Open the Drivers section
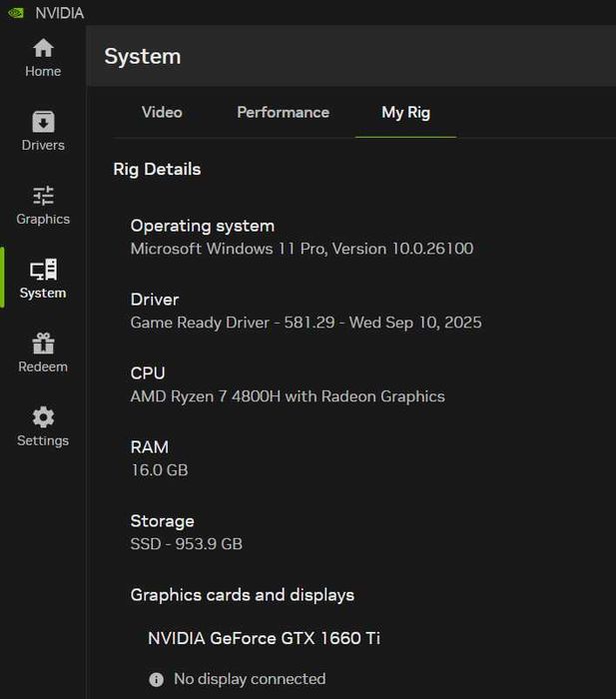The height and width of the screenshot is (699, 616). tap(43, 132)
